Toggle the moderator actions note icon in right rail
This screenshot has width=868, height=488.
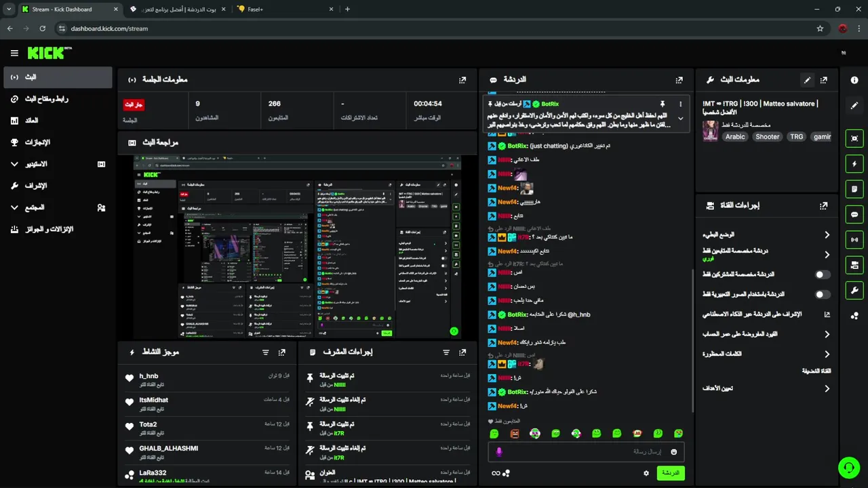click(x=854, y=188)
